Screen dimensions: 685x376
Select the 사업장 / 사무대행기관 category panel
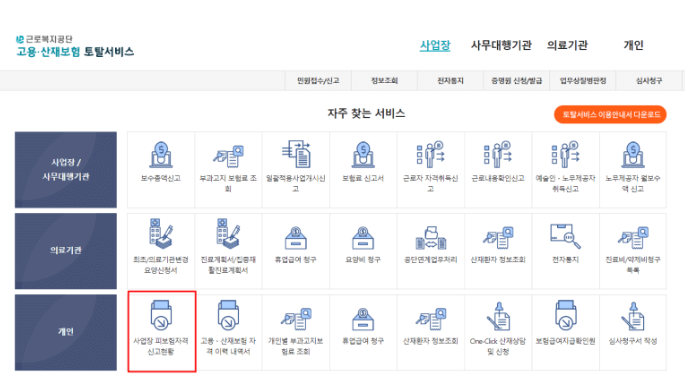click(x=66, y=169)
